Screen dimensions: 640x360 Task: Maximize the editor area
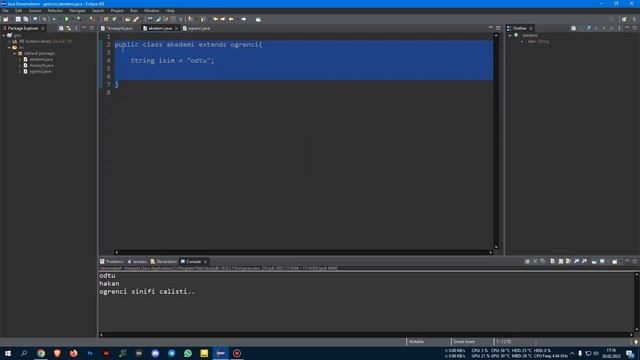click(x=498, y=28)
